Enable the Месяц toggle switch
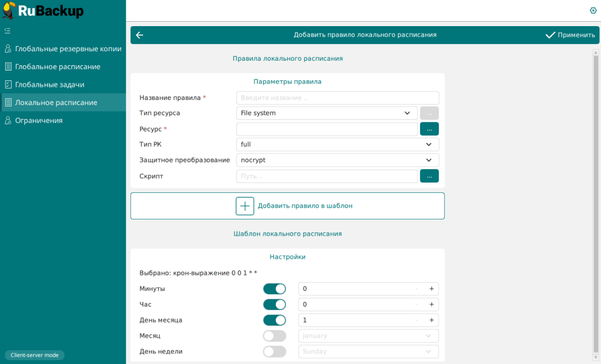This screenshot has width=601, height=364. [274, 336]
